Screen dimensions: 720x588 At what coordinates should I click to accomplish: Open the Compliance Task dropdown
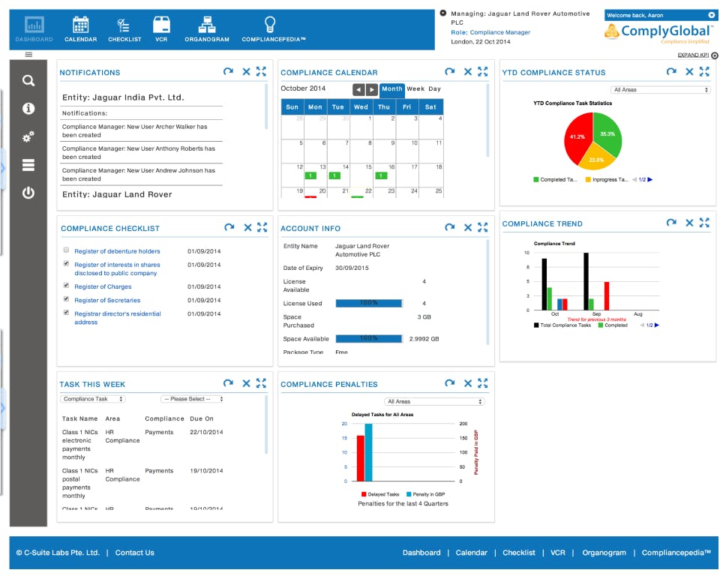(92, 399)
